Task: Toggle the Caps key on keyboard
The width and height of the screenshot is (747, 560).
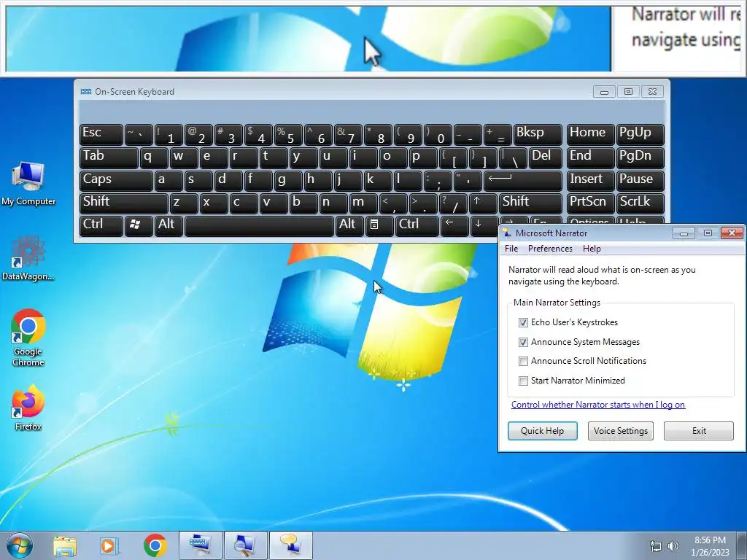Action: click(116, 181)
